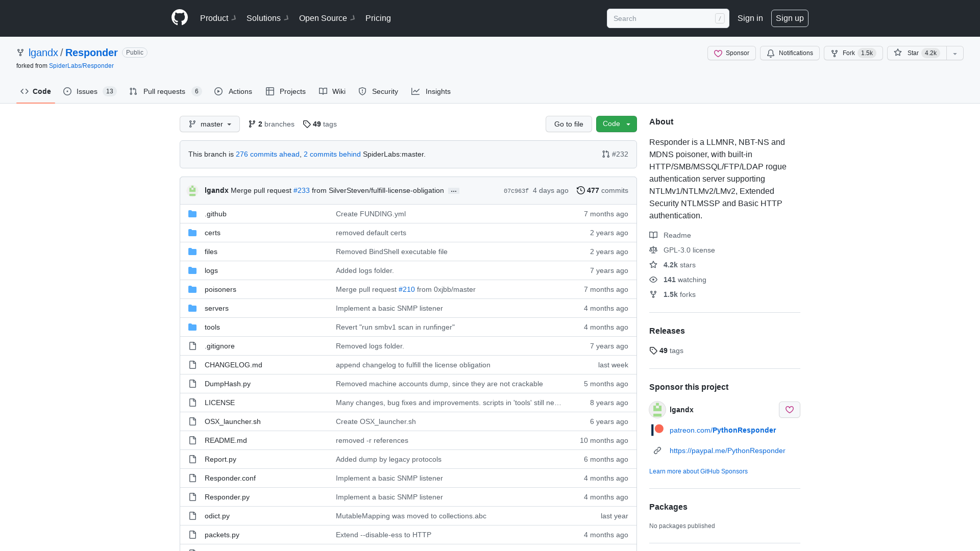The image size is (980, 551).
Task: Open the master branch dropdown
Action: 210,124
